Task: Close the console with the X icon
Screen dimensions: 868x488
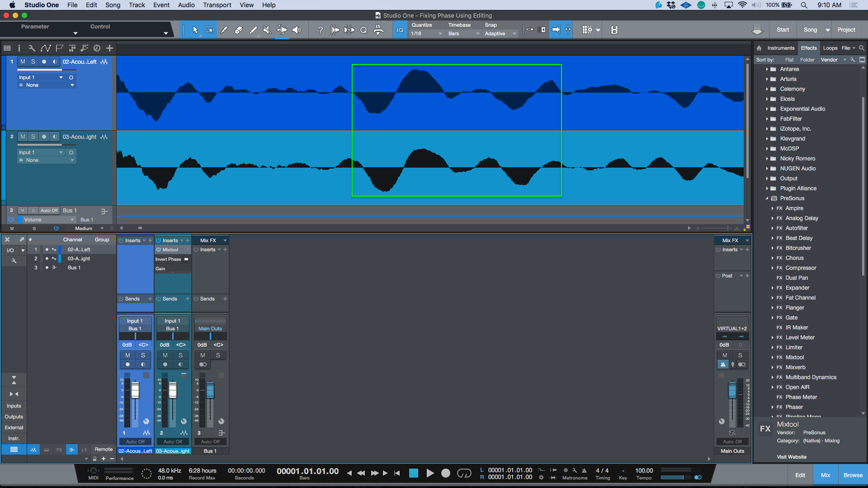Action: (x=7, y=239)
